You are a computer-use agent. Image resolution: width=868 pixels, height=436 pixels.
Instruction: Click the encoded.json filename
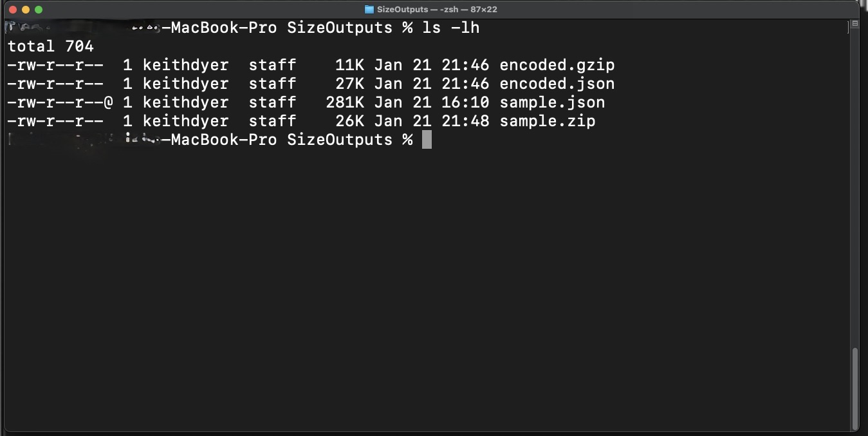(x=557, y=84)
